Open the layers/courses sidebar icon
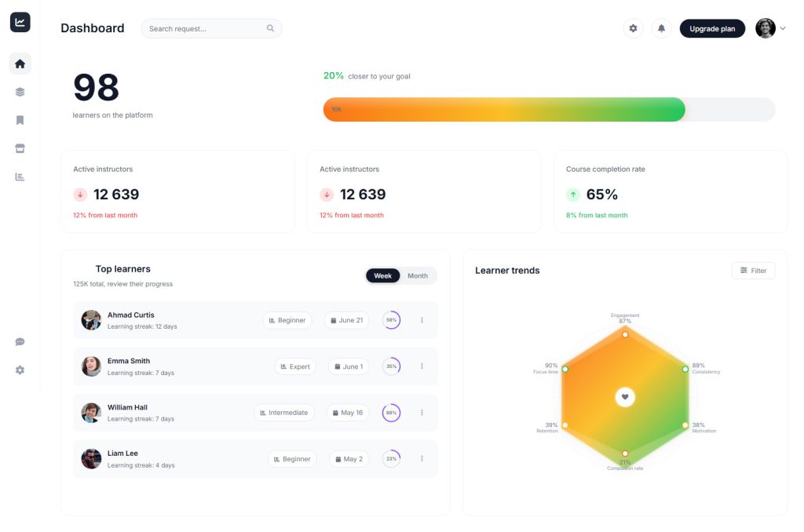 [x=20, y=92]
